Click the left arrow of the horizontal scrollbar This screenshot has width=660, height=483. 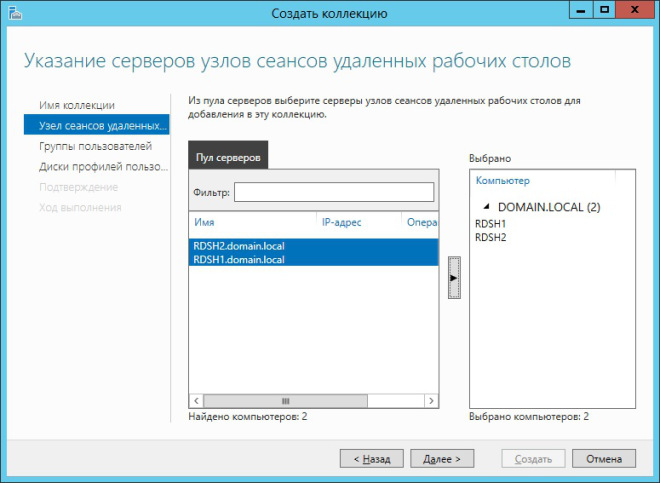[x=195, y=400]
